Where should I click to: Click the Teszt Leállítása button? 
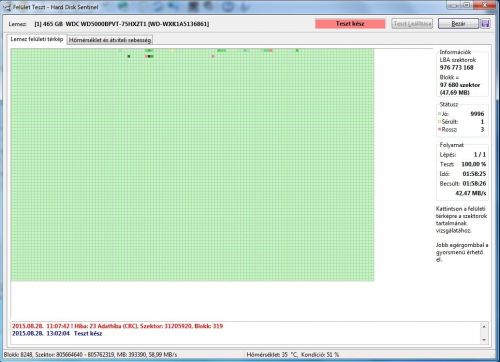coord(412,24)
